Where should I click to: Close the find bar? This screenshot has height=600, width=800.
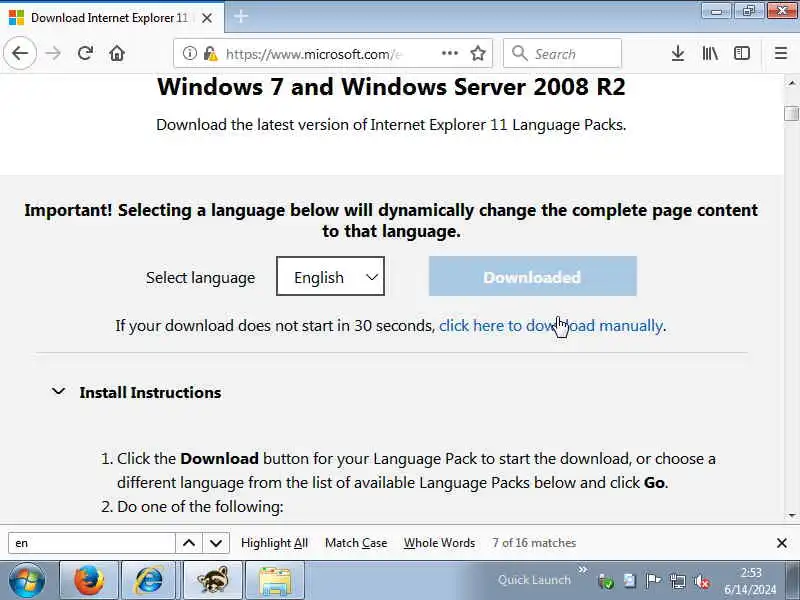click(781, 543)
